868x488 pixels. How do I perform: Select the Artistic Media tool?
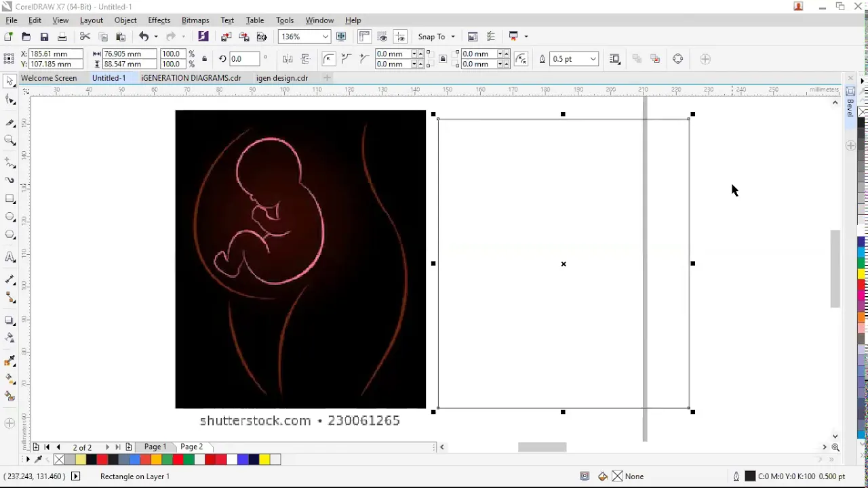[x=9, y=180]
